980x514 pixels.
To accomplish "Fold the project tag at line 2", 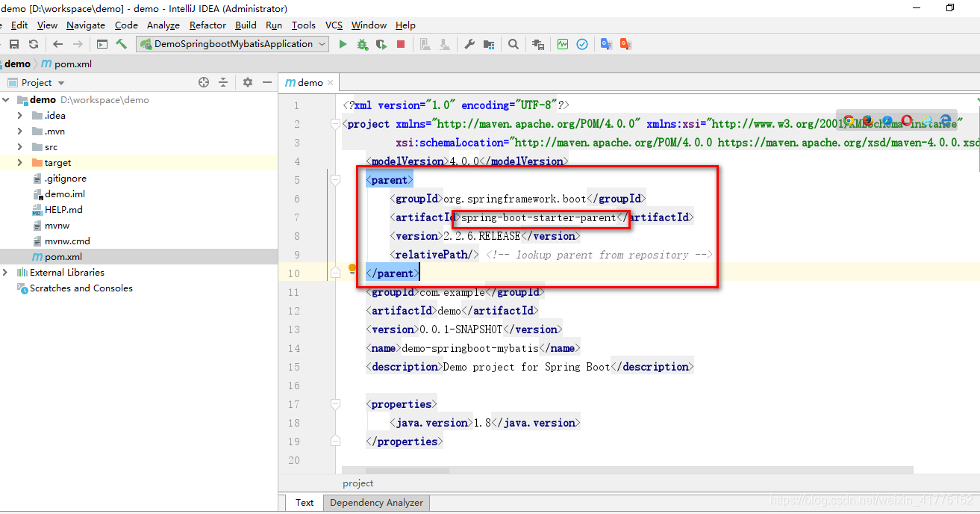I will coord(335,124).
